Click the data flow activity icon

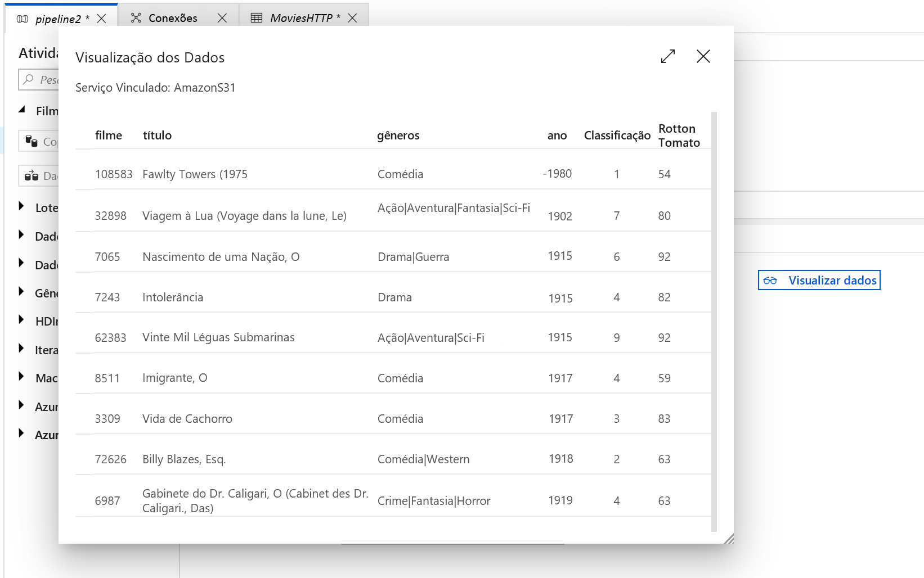pyautogui.click(x=32, y=175)
